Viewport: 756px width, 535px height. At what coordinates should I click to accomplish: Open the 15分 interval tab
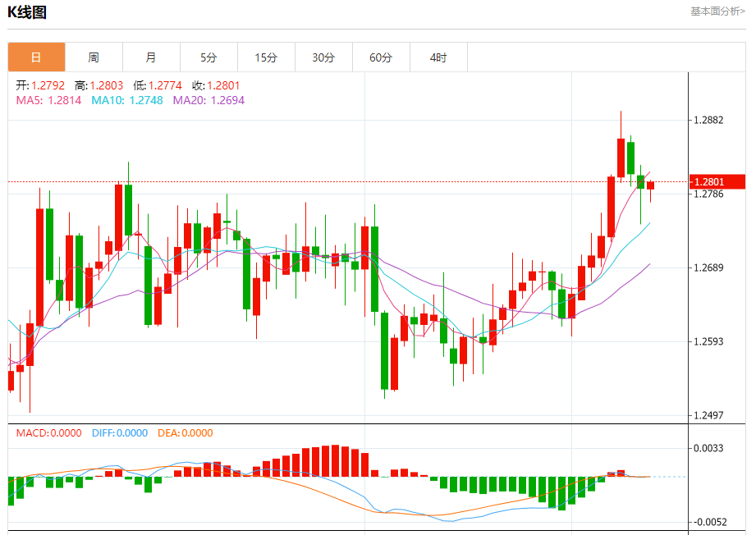pyautogui.click(x=266, y=57)
